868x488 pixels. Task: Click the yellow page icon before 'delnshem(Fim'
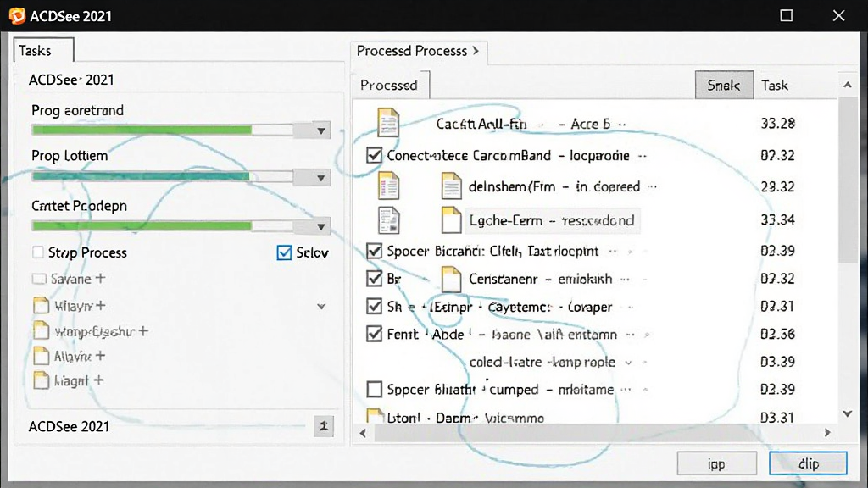pos(451,186)
